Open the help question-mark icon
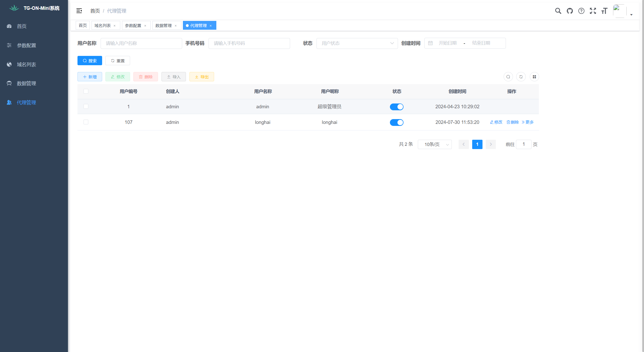This screenshot has height=352, width=644. click(x=581, y=11)
